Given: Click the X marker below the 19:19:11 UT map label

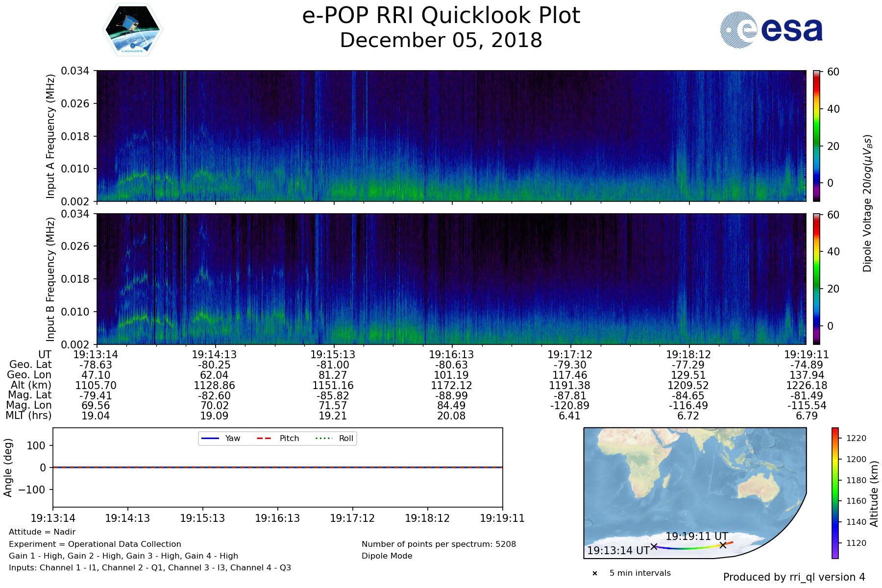Looking at the screenshot, I should [x=723, y=545].
